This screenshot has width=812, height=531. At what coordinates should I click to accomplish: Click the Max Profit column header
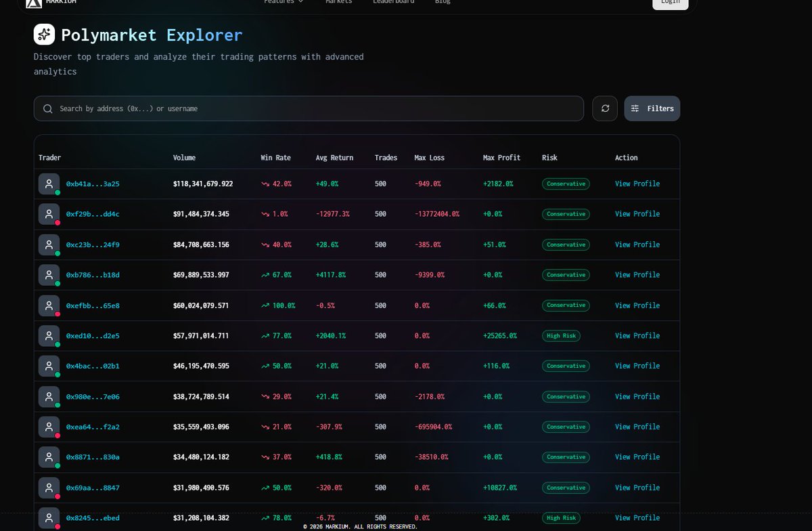(502, 158)
